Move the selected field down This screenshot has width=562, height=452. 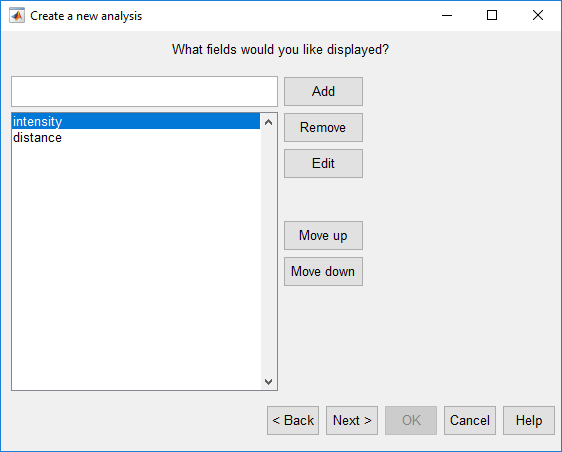[x=323, y=271]
